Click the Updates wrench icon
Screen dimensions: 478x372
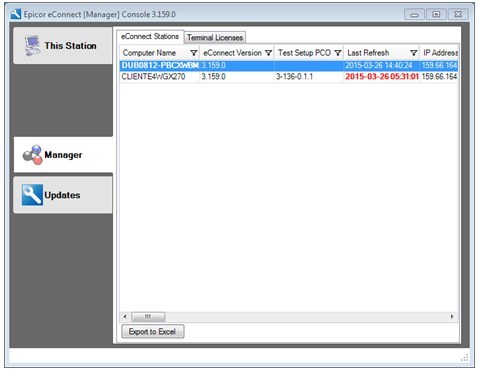click(32, 195)
